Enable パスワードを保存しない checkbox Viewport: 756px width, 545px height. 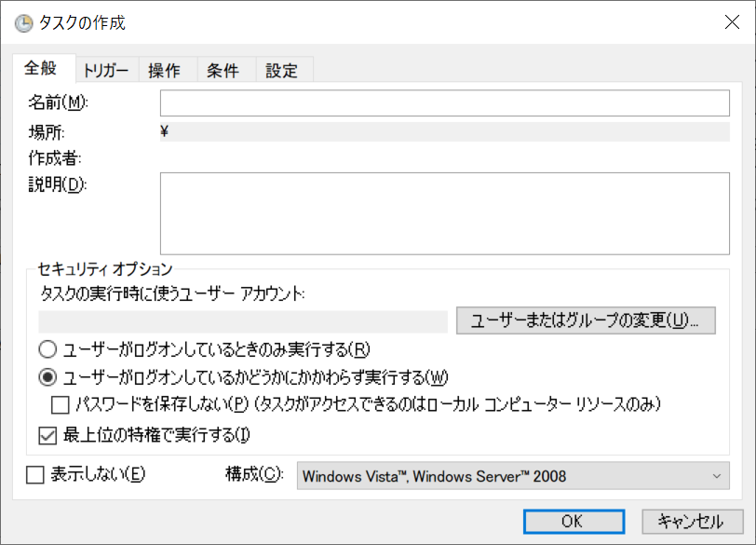(60, 404)
